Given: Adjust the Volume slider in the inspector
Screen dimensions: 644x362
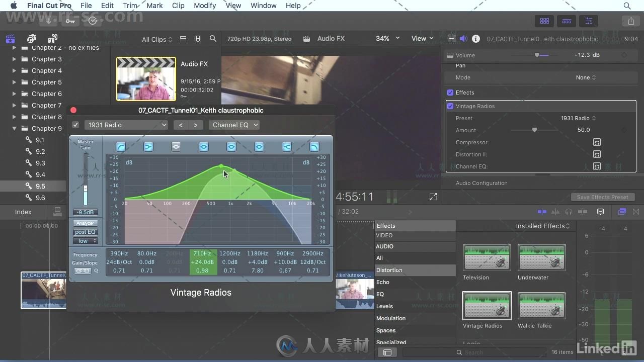Looking at the screenshot, I should point(537,55).
